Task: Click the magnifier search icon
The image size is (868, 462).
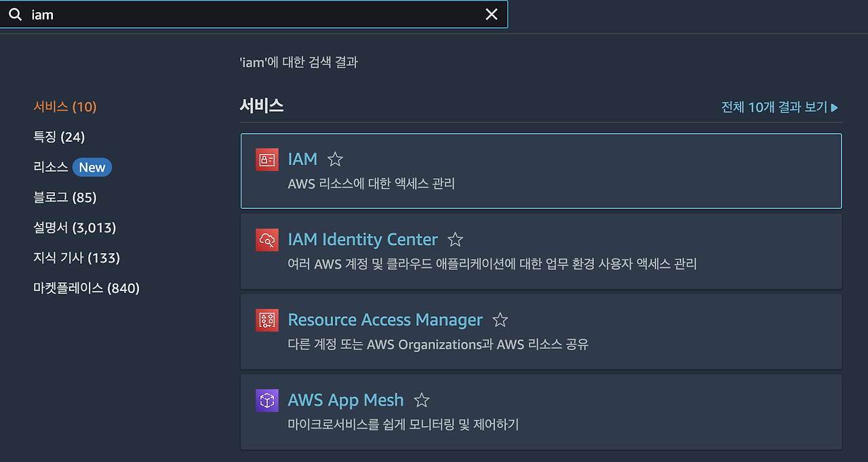Action: click(15, 14)
